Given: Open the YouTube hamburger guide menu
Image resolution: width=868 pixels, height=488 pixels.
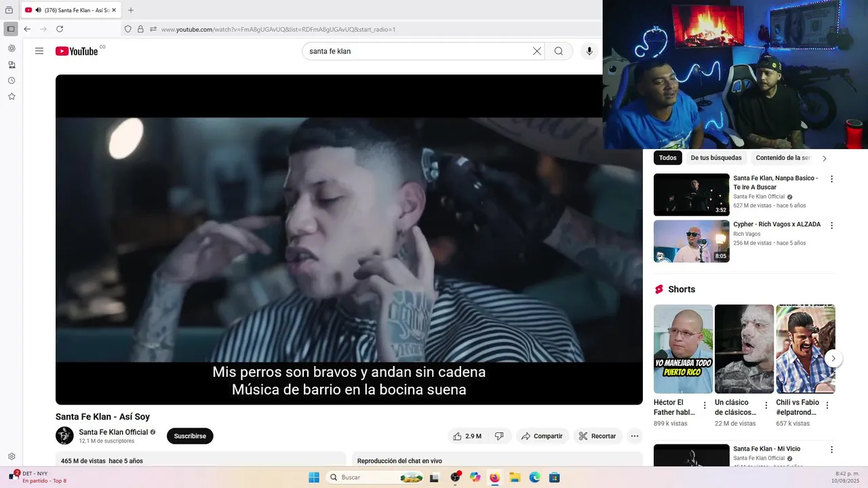Looking at the screenshot, I should (39, 51).
